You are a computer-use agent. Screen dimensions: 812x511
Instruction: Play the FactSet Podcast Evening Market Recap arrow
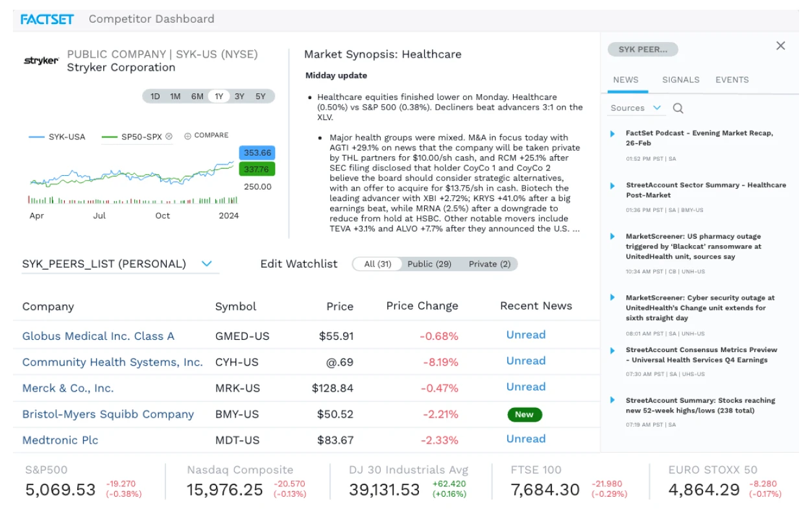pos(612,134)
